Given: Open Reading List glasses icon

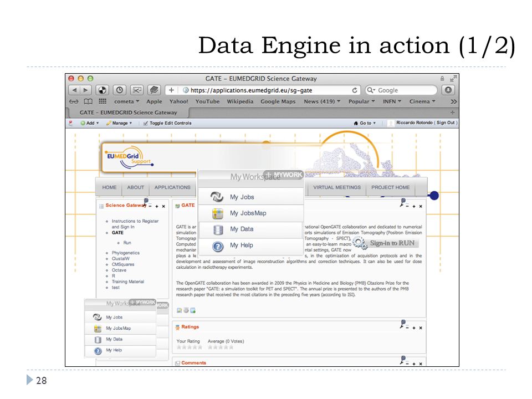Looking at the screenshot, I should 74,101.
